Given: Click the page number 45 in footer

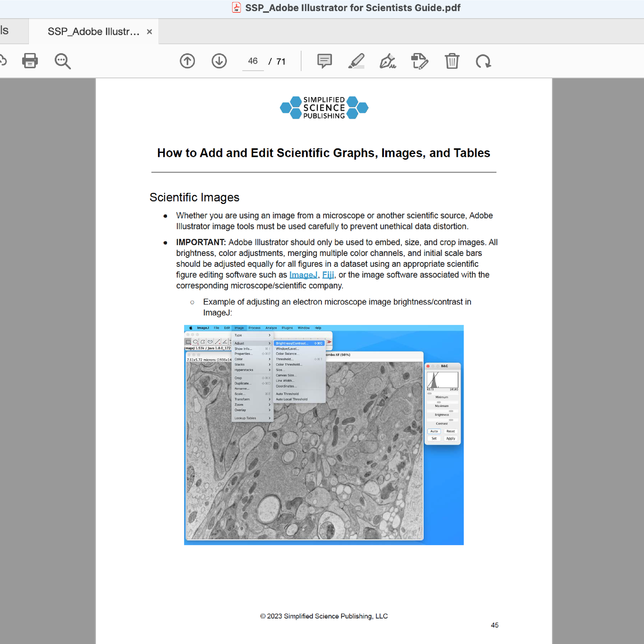Looking at the screenshot, I should pos(494,625).
